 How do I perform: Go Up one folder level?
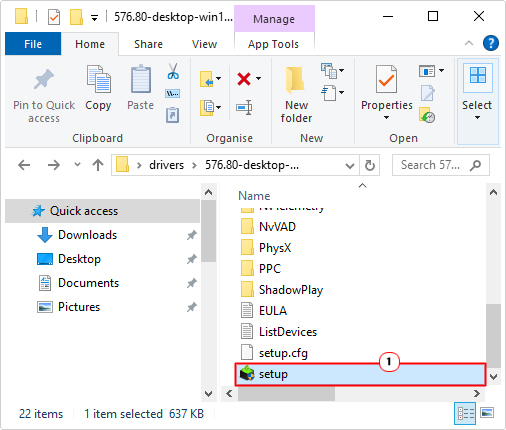98,165
